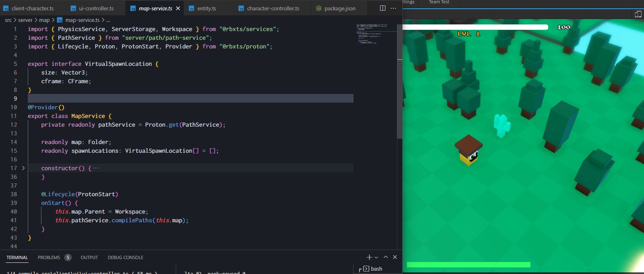Maximize the panel with the chevron toggle
Screen dimensions: 644x274
click(386, 257)
